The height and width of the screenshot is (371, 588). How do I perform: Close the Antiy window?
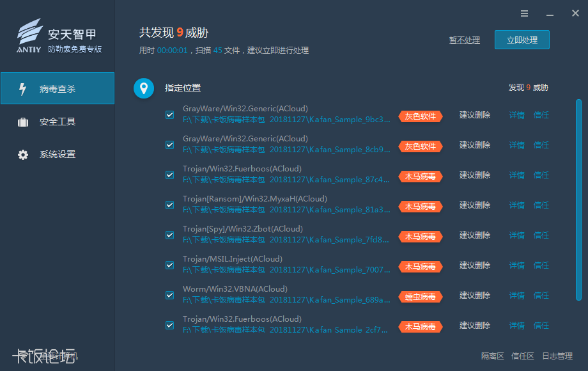tap(575, 13)
